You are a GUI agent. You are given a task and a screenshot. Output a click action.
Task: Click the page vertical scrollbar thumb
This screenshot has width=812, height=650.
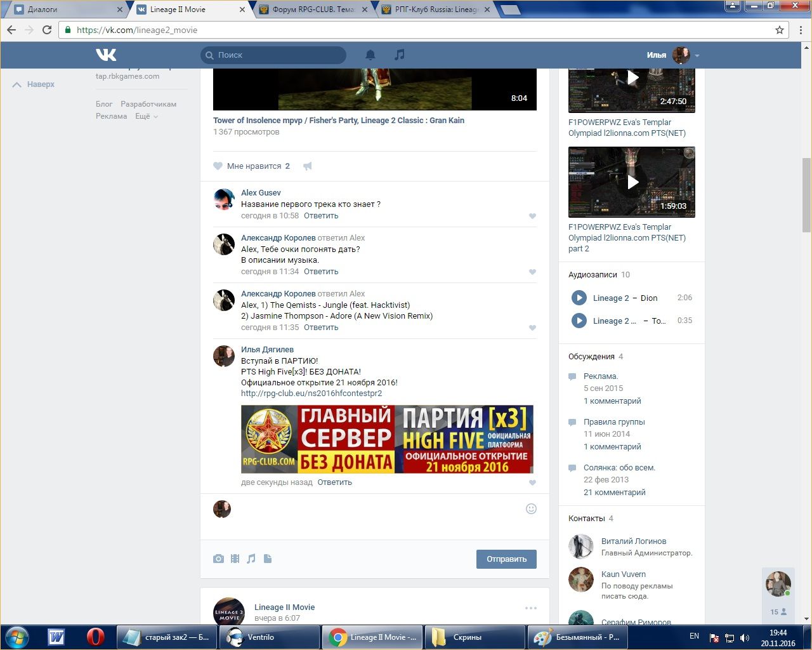(x=807, y=195)
